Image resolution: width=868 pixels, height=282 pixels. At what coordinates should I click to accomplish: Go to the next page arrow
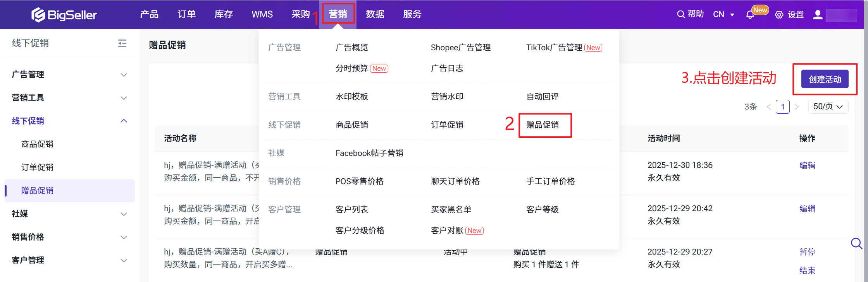(797, 107)
